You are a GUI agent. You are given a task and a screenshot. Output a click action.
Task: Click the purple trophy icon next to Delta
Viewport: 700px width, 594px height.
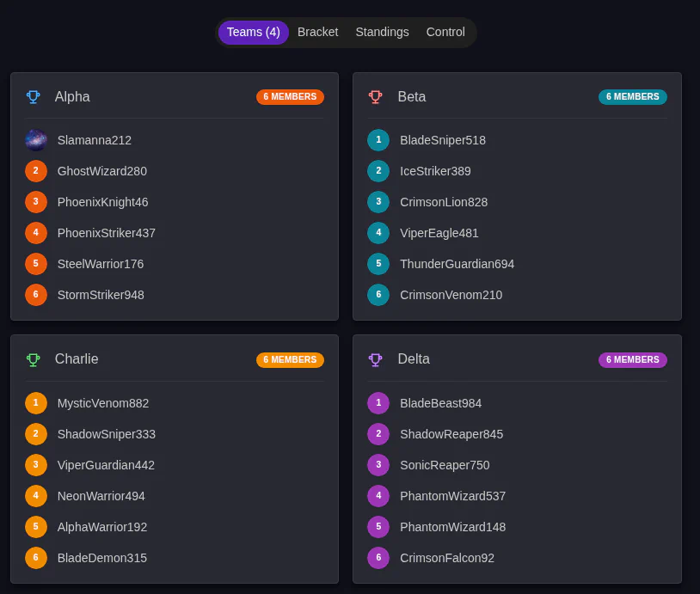pos(376,360)
